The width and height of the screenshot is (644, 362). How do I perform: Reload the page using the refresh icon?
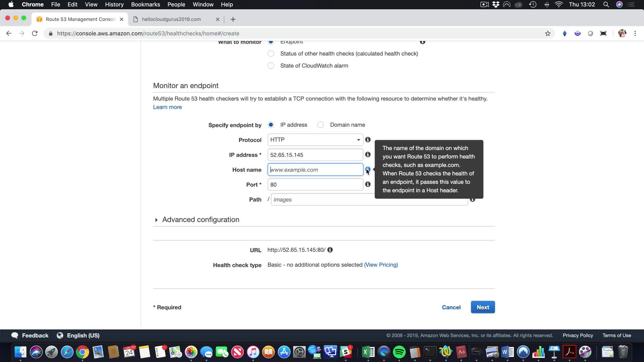(35, 34)
